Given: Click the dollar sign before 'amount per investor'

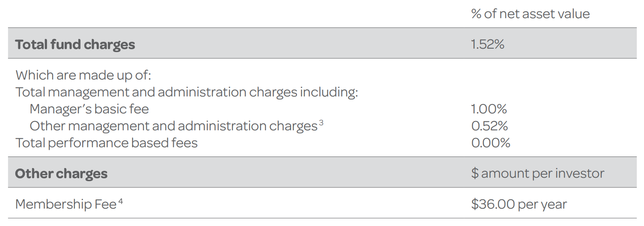Looking at the screenshot, I should coord(475,174).
